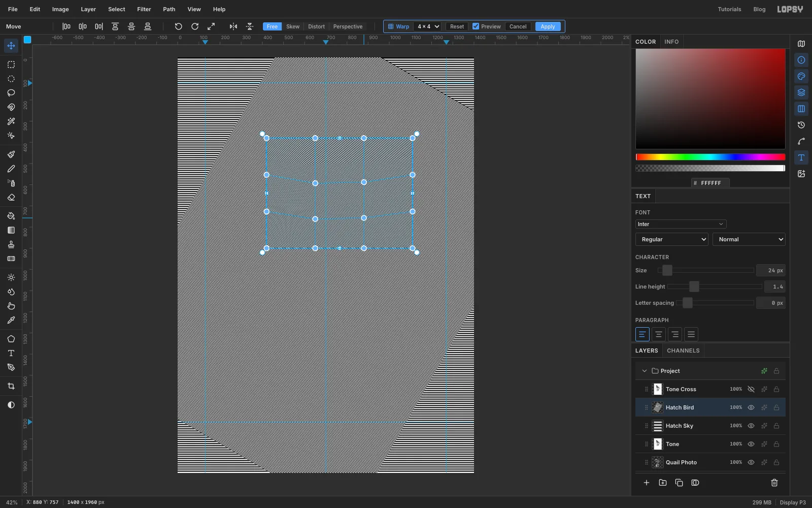Image resolution: width=812 pixels, height=508 pixels.
Task: Open the Filter menu
Action: pyautogui.click(x=144, y=9)
